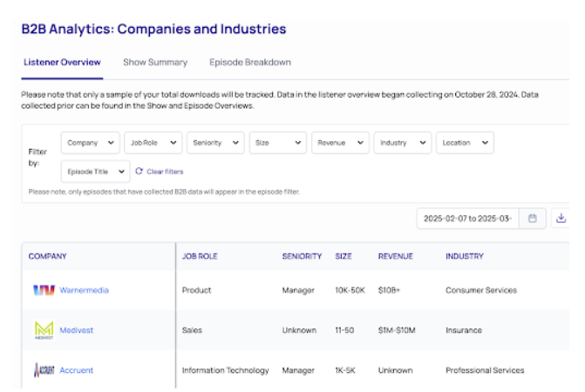Switch to the Listener Overview tab
This screenshot has width=585, height=392.
click(x=62, y=62)
